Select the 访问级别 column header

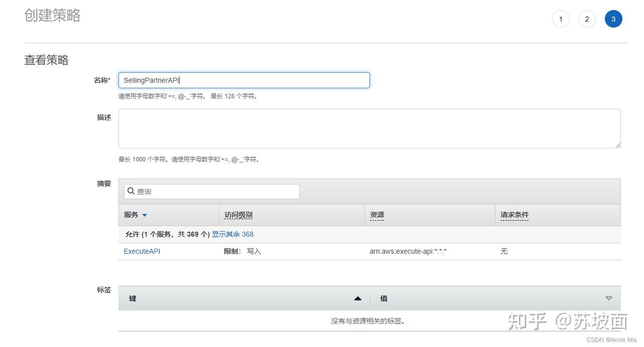(238, 215)
